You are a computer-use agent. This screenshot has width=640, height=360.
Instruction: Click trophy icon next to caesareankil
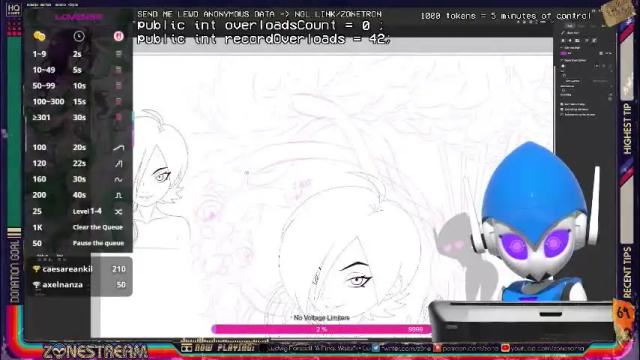[x=36, y=269]
